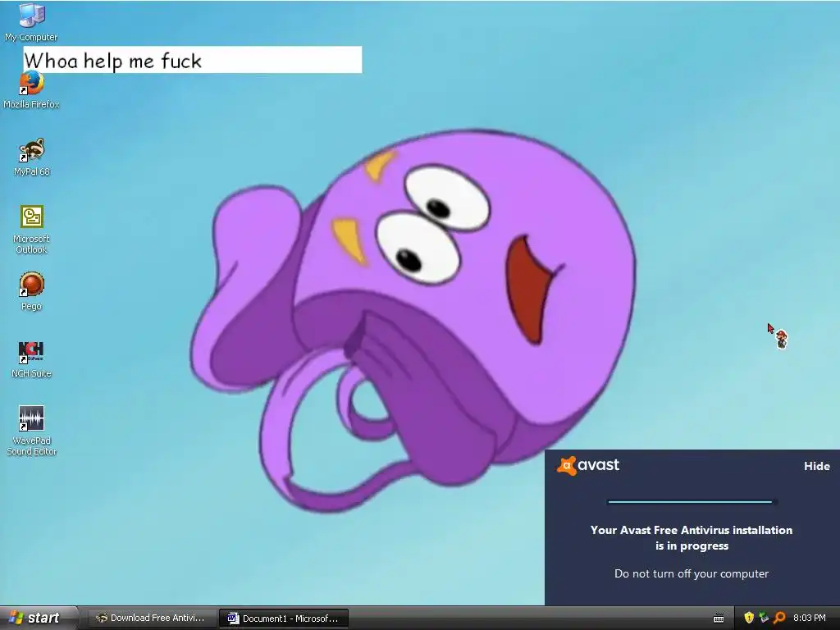Viewport: 840px width, 630px height.
Task: Click the Avast installation progress bar
Action: point(692,502)
